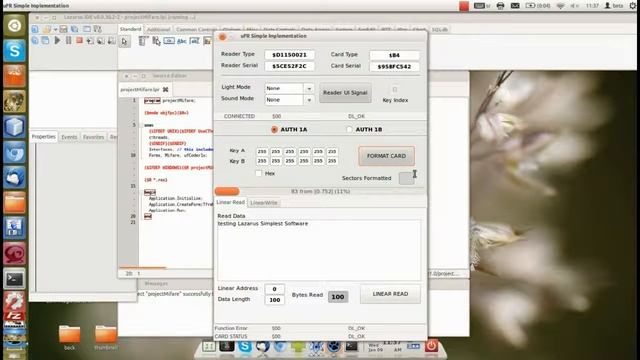Click the Linear Address input field
Viewport: 640px width, 360px height.
[x=274, y=289]
